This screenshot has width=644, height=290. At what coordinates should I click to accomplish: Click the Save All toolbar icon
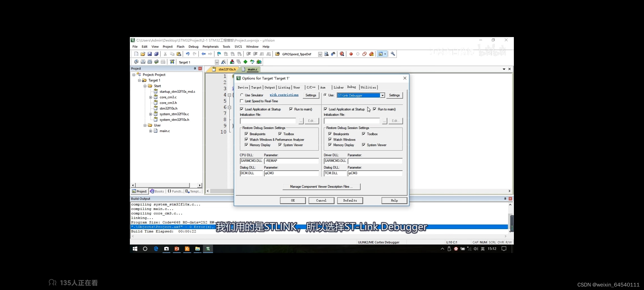156,54
